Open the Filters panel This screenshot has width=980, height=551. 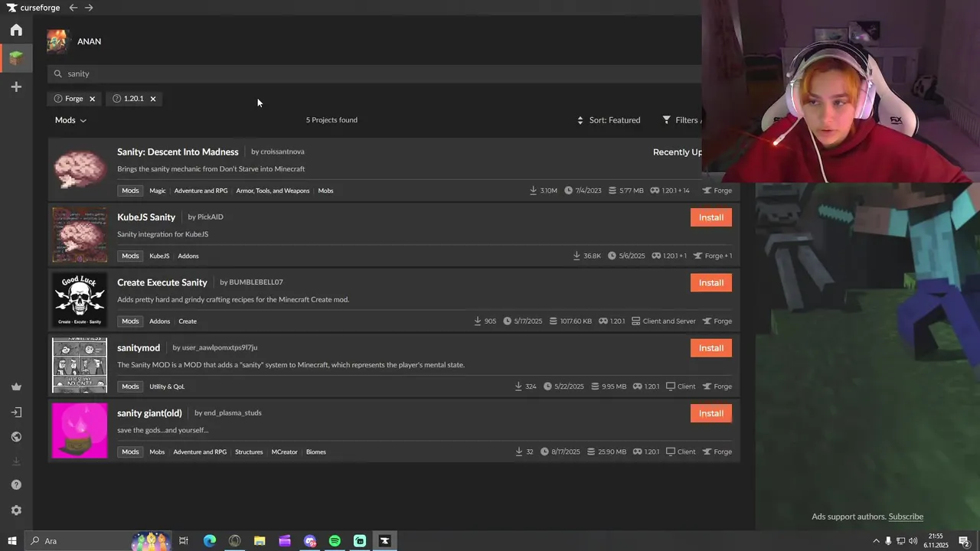coord(681,120)
